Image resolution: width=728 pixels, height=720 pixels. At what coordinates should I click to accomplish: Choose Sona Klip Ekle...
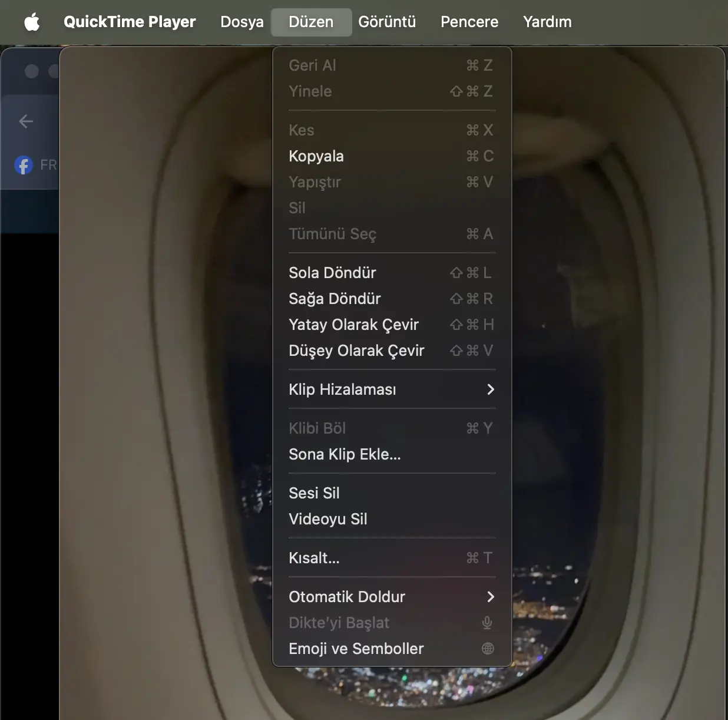[392, 454]
